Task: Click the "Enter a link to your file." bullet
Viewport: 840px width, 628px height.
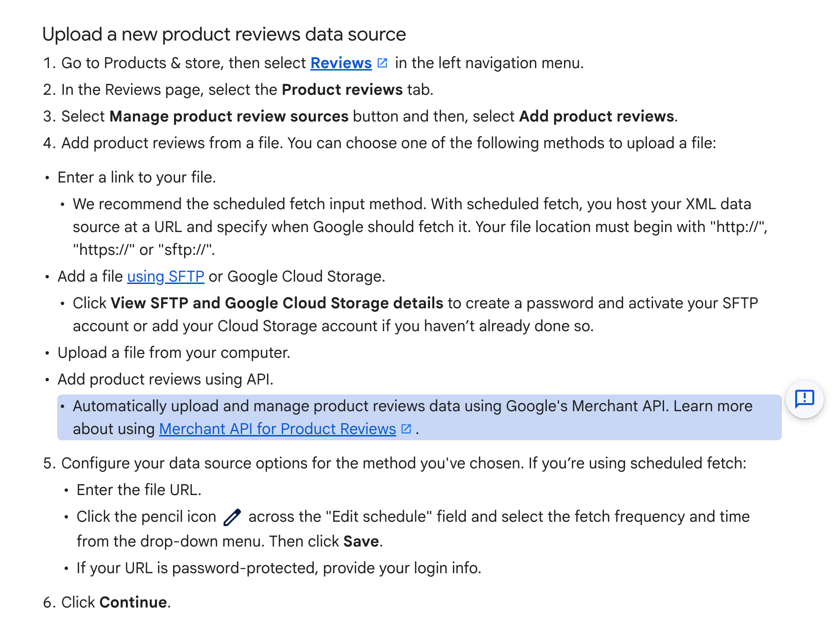Action: click(x=137, y=177)
